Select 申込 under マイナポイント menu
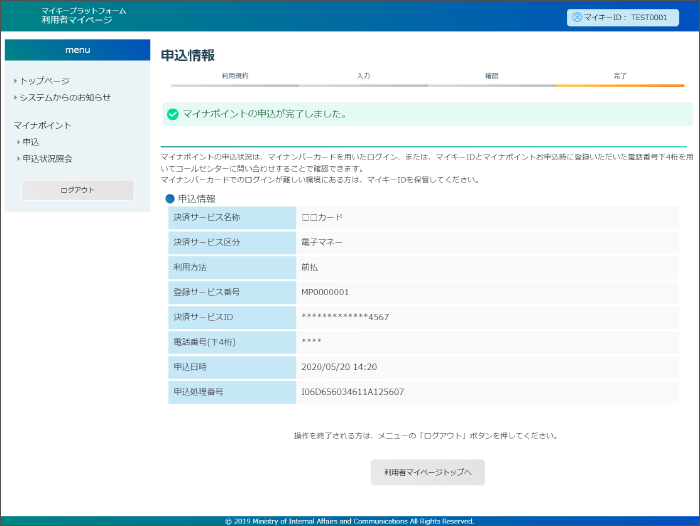700x526 pixels. 31,142
